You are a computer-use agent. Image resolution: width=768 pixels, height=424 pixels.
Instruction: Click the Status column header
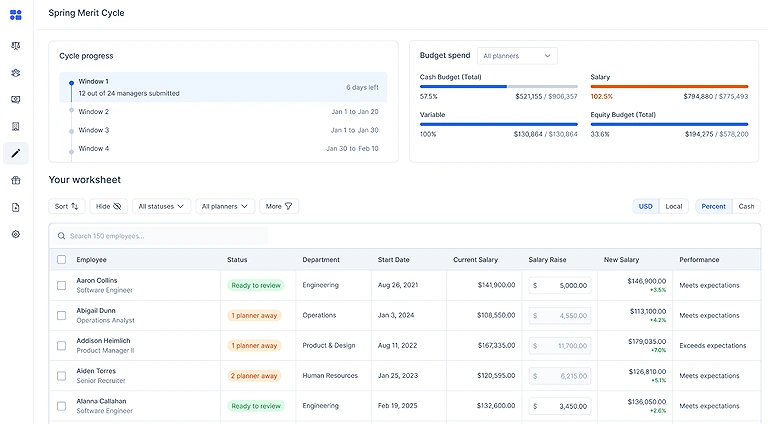pos(237,260)
